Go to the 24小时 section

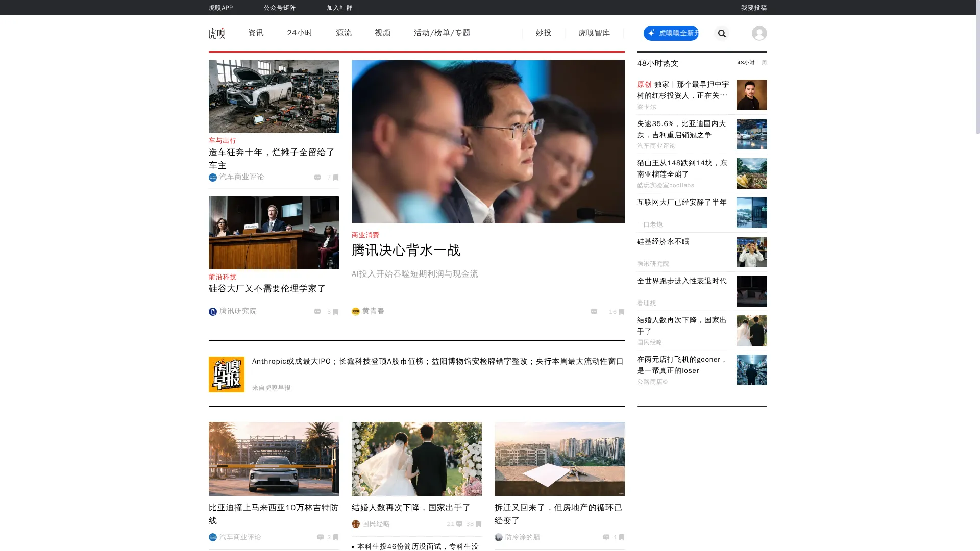coord(300,33)
